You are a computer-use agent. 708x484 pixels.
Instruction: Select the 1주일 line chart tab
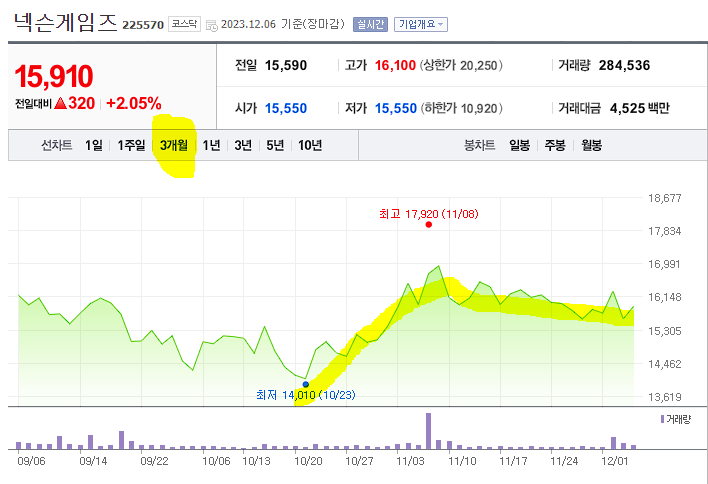131,145
